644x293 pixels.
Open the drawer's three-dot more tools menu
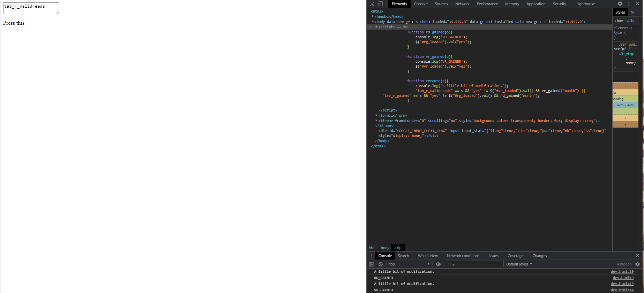[x=372, y=256]
